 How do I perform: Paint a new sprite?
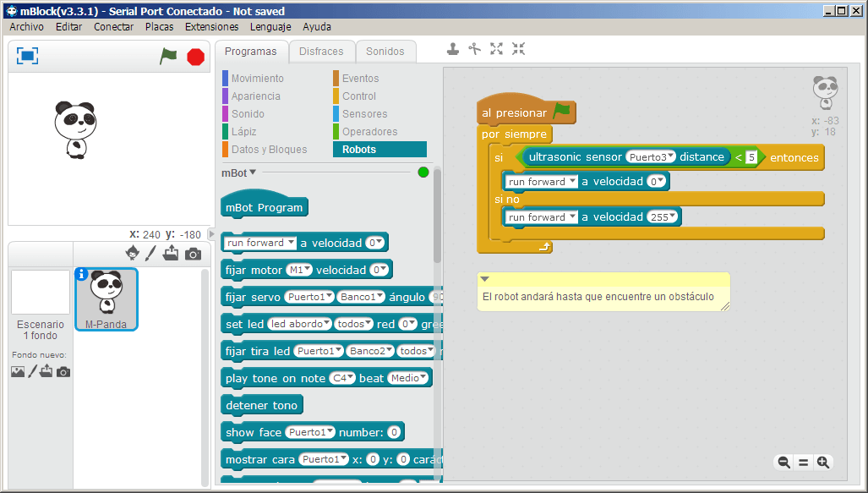150,253
